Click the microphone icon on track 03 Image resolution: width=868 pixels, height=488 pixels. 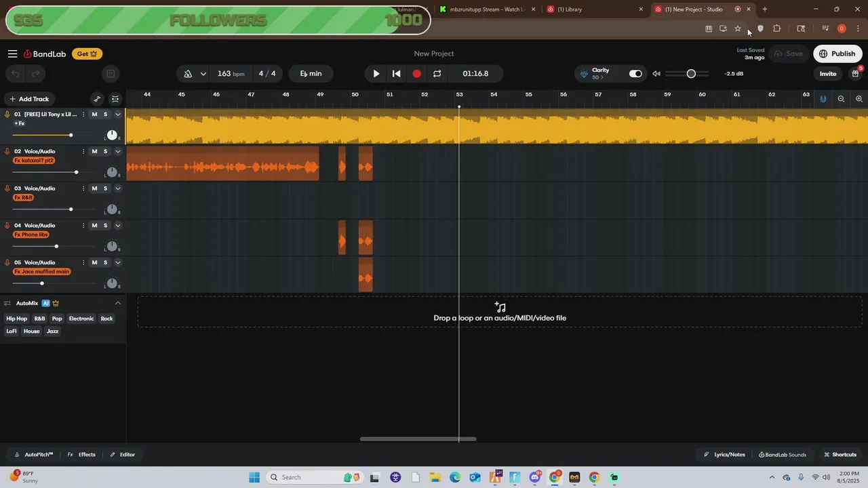pyautogui.click(x=7, y=188)
